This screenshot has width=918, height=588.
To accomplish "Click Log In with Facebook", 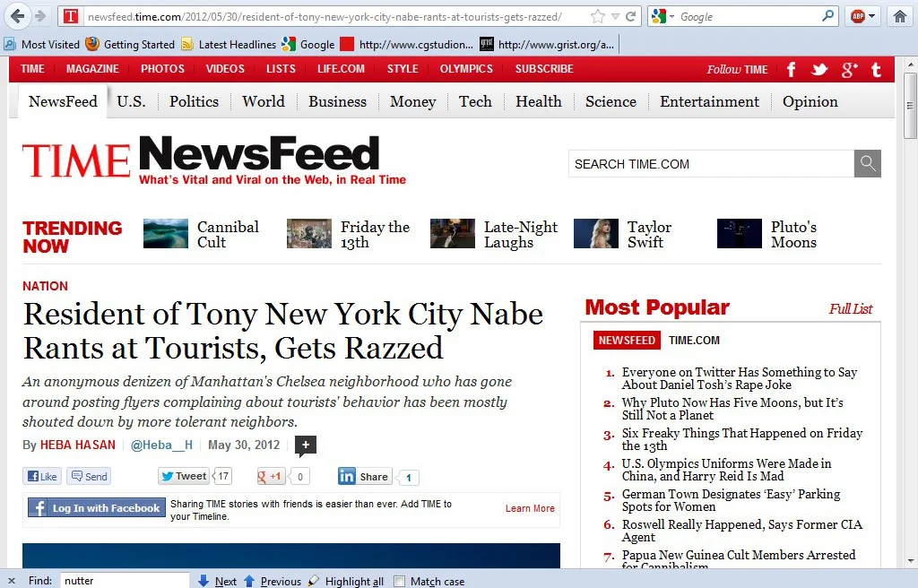I will 97,507.
